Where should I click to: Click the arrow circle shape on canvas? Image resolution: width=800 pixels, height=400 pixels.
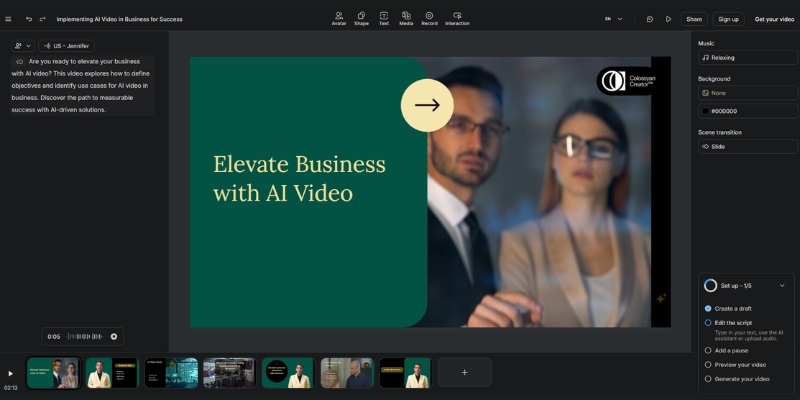(427, 105)
